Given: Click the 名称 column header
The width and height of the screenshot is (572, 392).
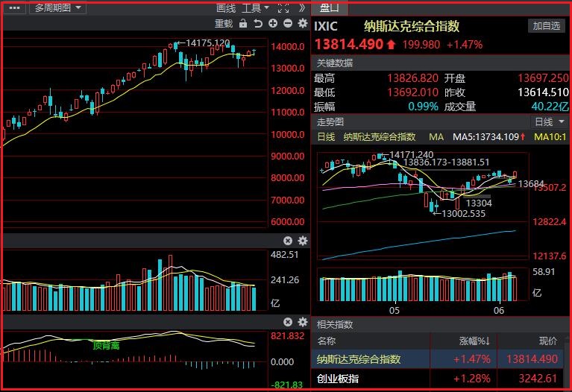Looking at the screenshot, I should coord(327,341).
